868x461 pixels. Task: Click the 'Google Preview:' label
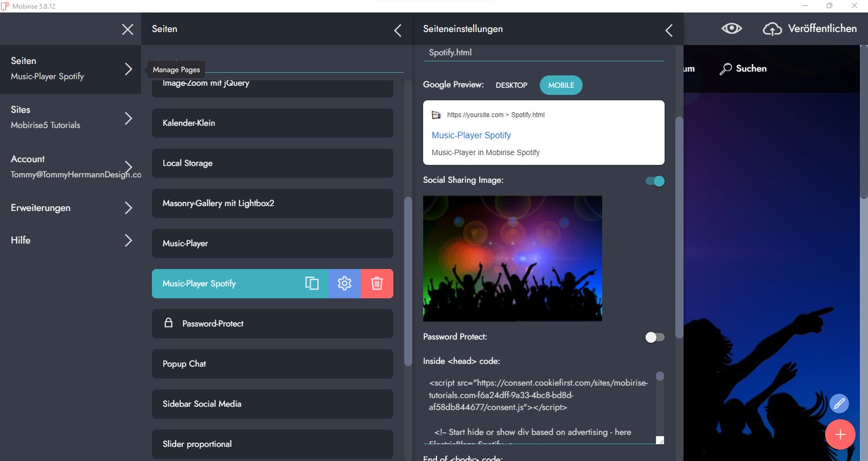pyautogui.click(x=454, y=85)
